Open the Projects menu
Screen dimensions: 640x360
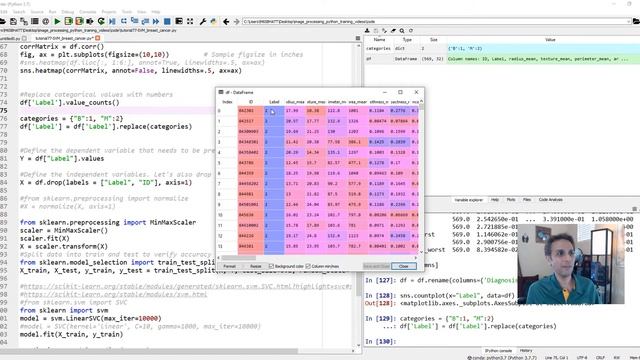[109, 12]
